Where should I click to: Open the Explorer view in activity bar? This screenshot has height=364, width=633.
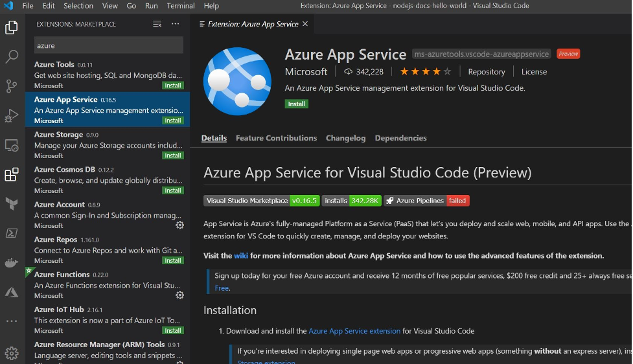tap(11, 27)
